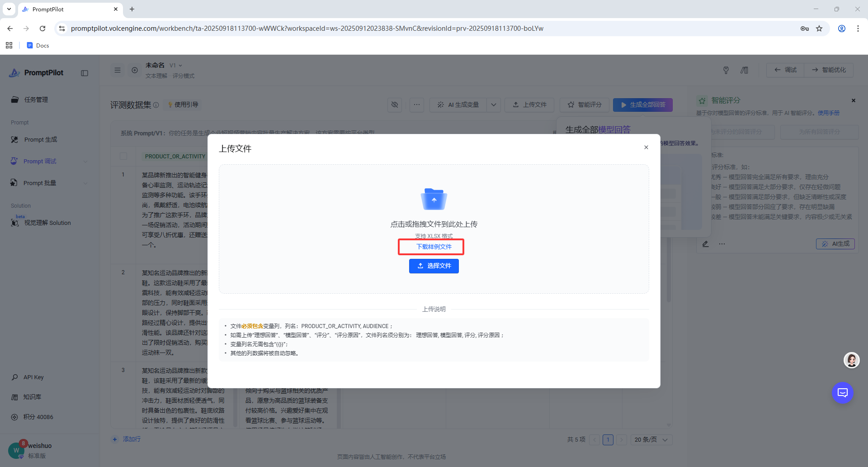The width and height of the screenshot is (868, 467).
Task: Open 视觉理解 Solution in sidebar
Action: (x=47, y=223)
